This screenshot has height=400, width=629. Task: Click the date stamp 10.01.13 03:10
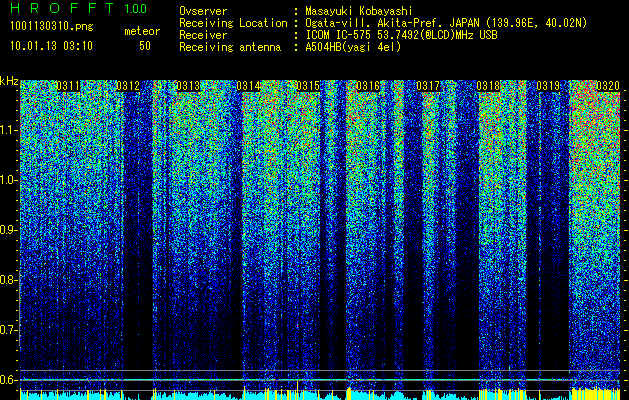click(51, 46)
